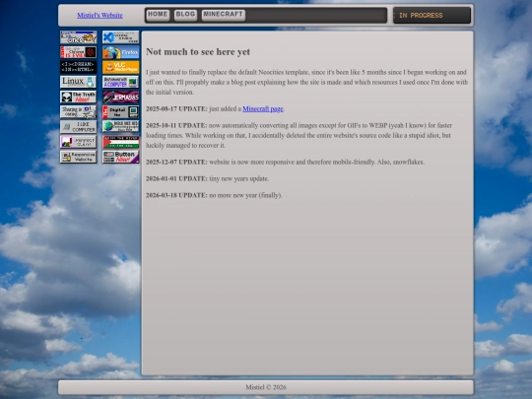Click the 'Mistiel © 2026' footer text

(x=266, y=387)
